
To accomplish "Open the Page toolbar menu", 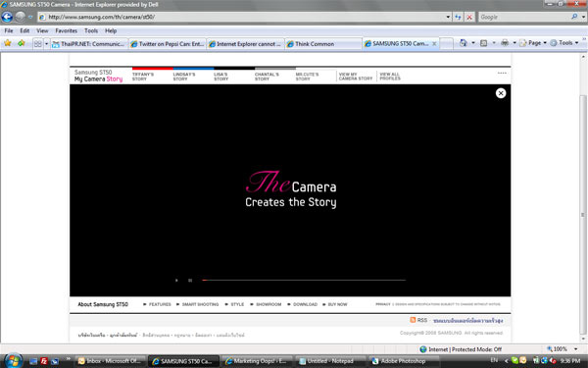I will coord(533,43).
